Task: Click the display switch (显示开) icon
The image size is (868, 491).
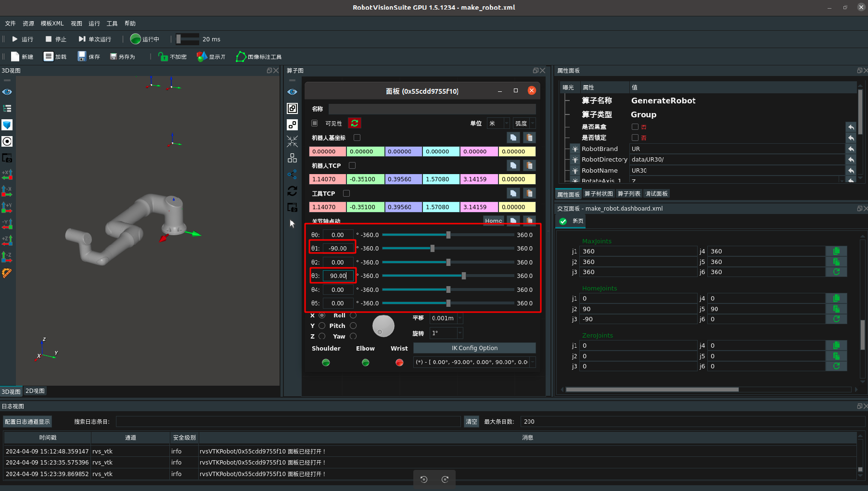Action: (202, 57)
